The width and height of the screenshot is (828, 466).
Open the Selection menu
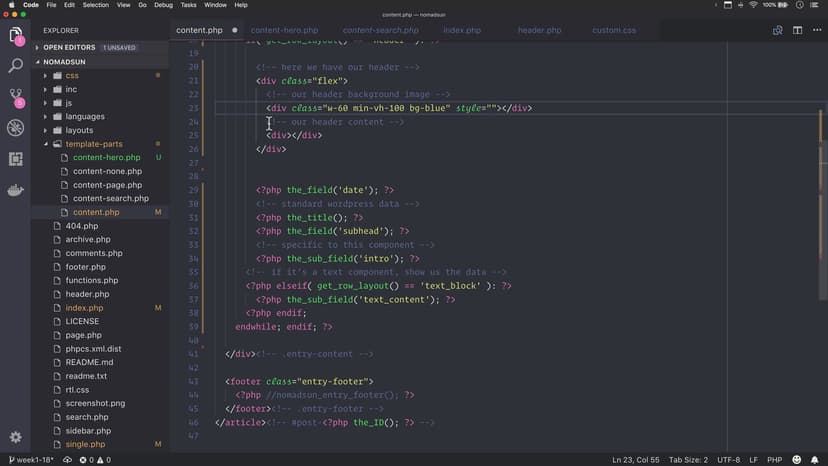[x=96, y=5]
